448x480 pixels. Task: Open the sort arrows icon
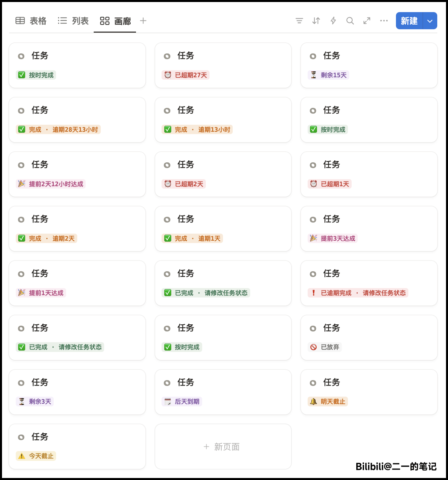tap(316, 21)
